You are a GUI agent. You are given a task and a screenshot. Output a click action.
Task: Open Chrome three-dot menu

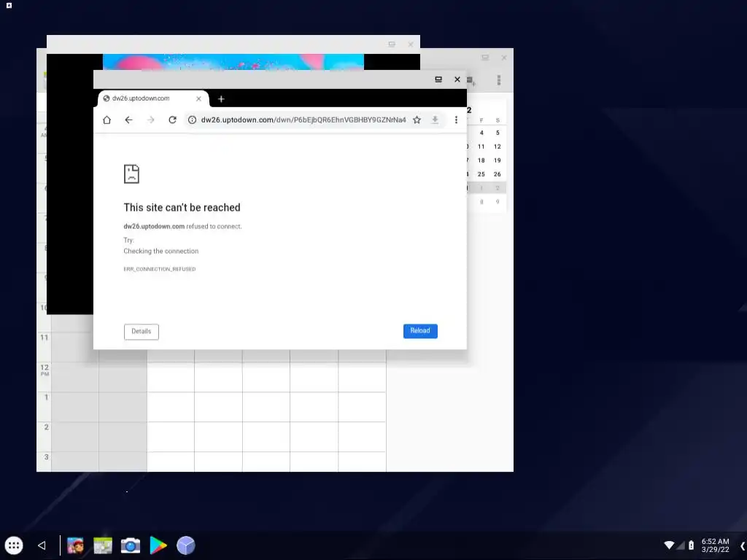[x=456, y=120]
